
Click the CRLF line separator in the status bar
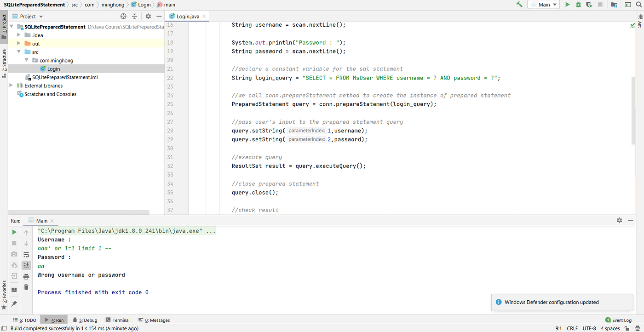tap(572, 328)
